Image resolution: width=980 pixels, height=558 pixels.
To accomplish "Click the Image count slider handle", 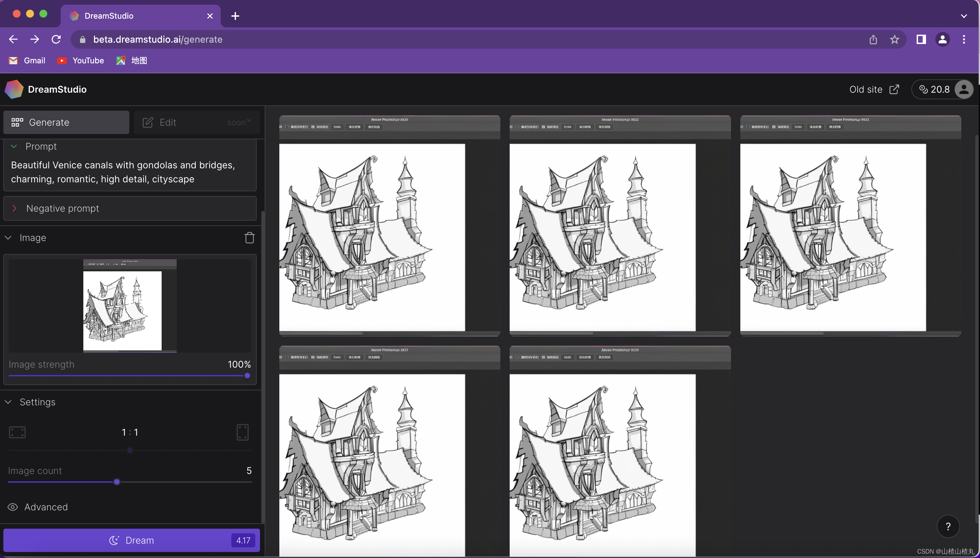I will pyautogui.click(x=117, y=482).
